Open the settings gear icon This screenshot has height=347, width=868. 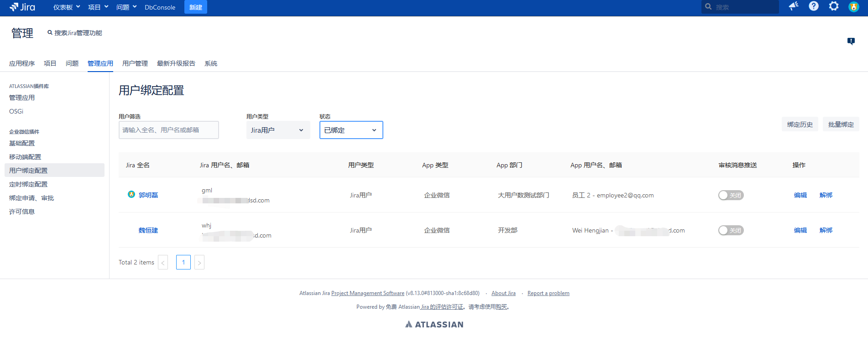(x=834, y=6)
